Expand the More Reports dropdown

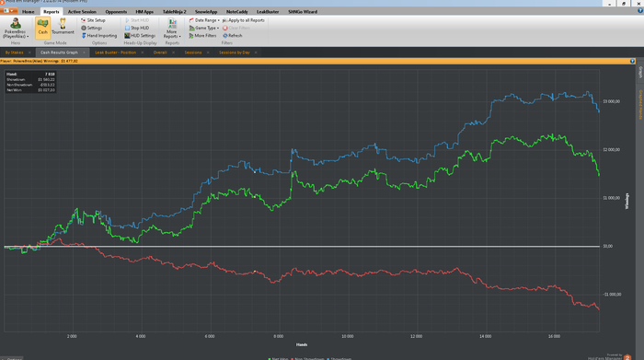pos(172,28)
